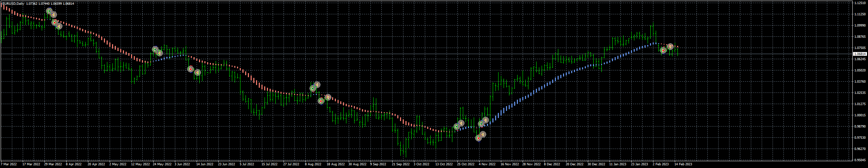Viewport: 868px width, 168px height.
Task: Click the 1.05020 price axis label
Action: tap(860, 70)
